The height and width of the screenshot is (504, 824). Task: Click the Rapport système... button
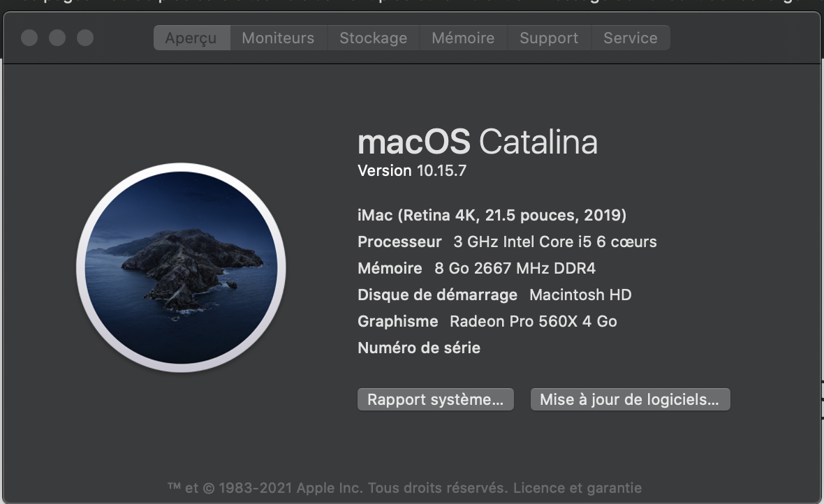click(435, 400)
